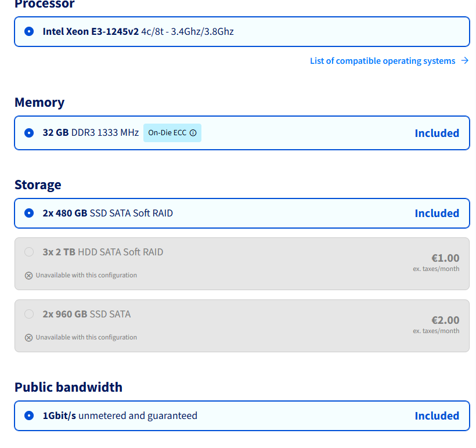Click the €2.00 price on the 960 GB option
The height and width of the screenshot is (448, 476).
445,320
